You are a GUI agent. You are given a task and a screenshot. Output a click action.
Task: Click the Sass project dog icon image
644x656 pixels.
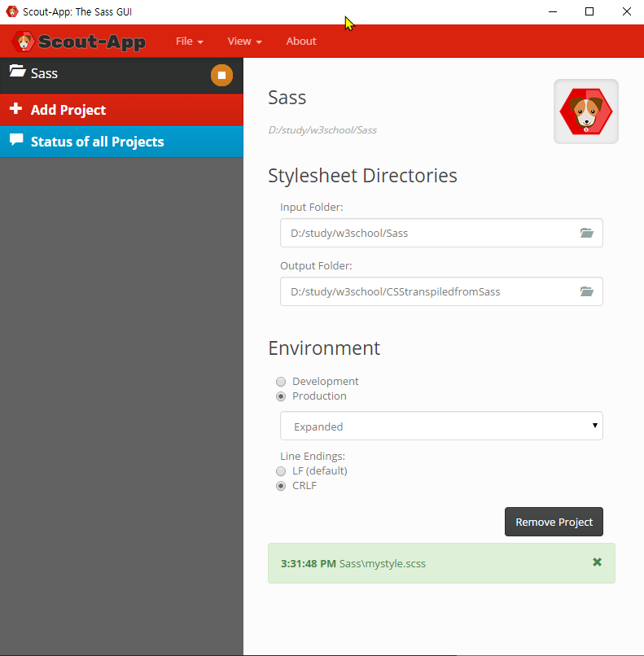tap(585, 112)
